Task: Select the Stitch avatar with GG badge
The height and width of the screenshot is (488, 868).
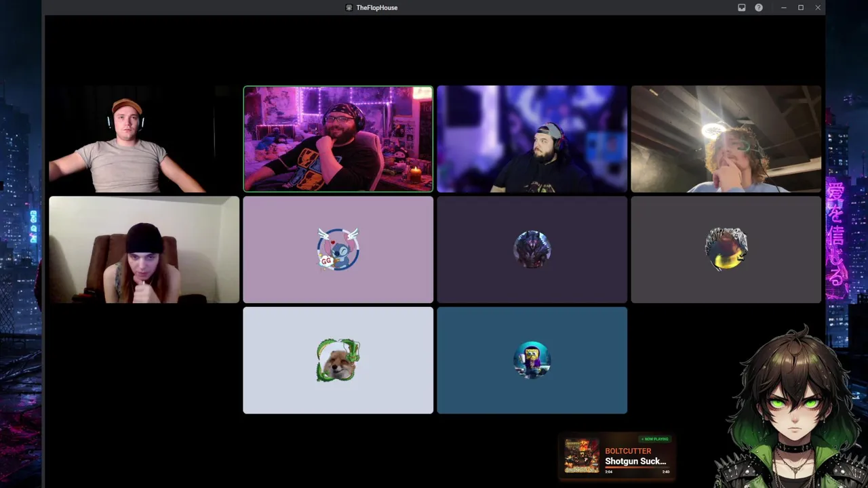Action: (338, 249)
